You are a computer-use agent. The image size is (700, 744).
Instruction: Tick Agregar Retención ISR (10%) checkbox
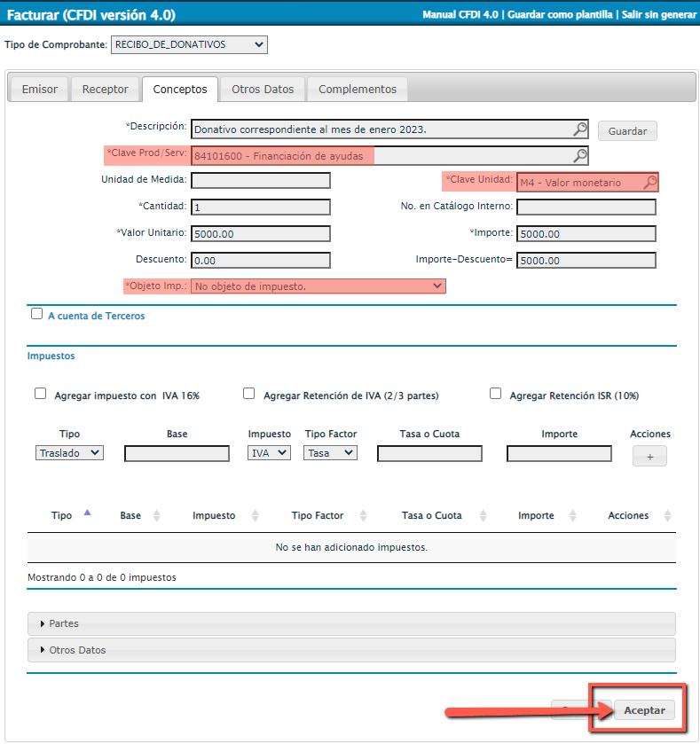tap(496, 394)
